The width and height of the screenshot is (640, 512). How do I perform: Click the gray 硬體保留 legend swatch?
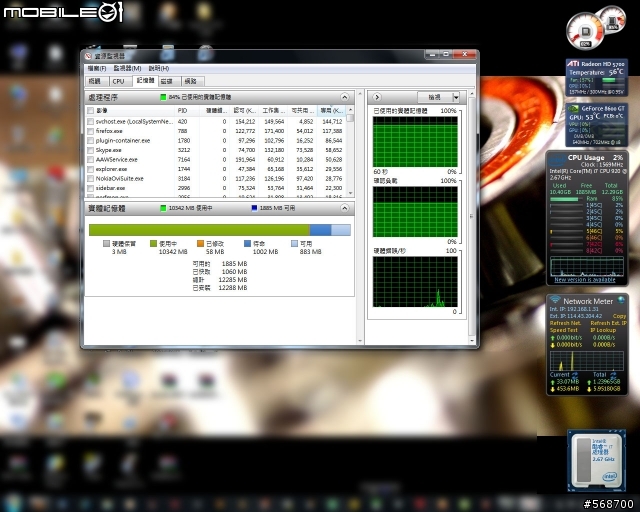106,243
